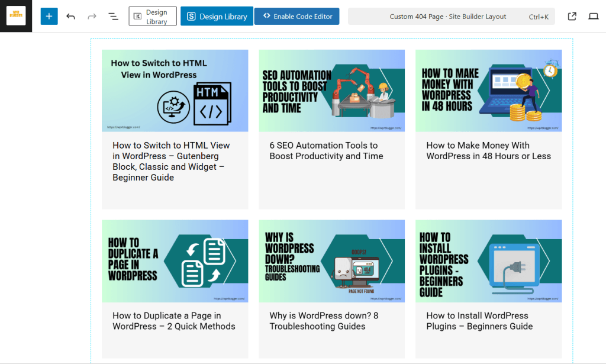
Task: Click the Ctrl+K shortcut label
Action: pos(539,17)
